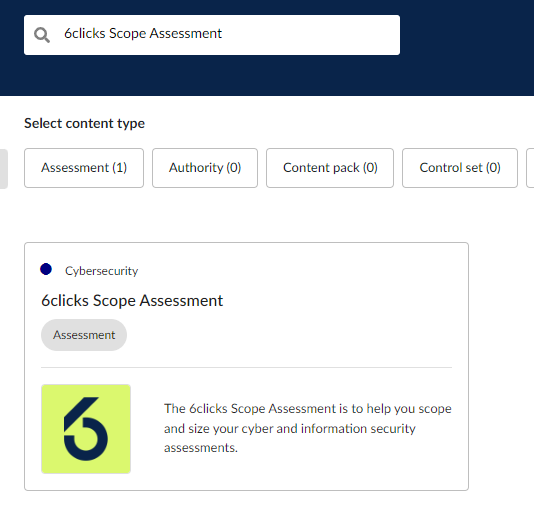Click the grey Assessment tag pill

coord(84,335)
